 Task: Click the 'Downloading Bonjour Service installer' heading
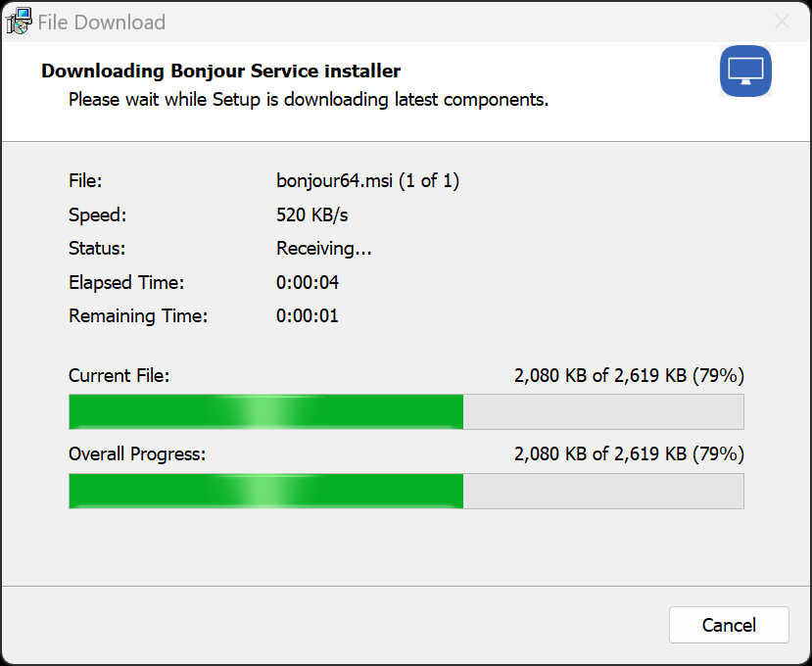(221, 71)
